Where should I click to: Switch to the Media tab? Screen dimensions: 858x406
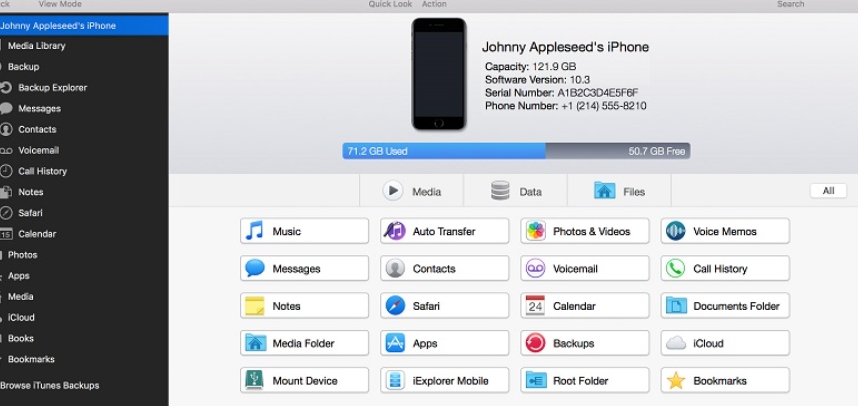(411, 191)
